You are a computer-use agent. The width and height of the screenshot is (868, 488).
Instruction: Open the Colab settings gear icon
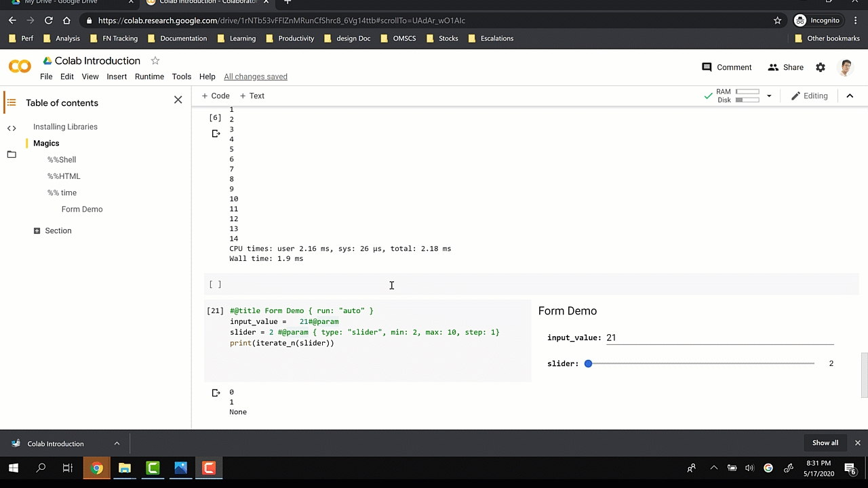point(821,67)
